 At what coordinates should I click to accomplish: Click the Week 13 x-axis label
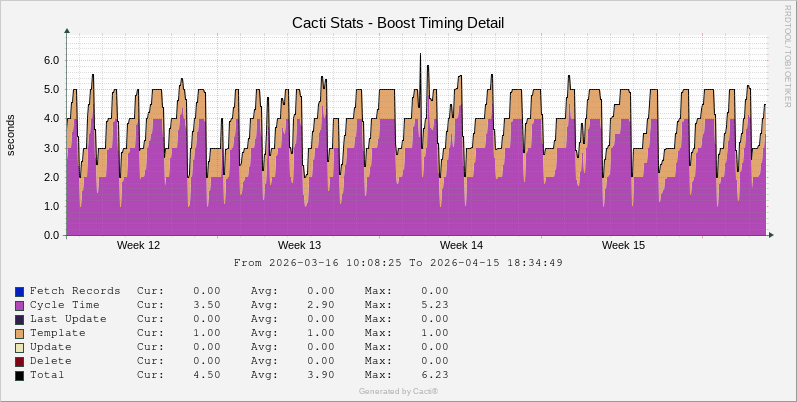(x=299, y=245)
